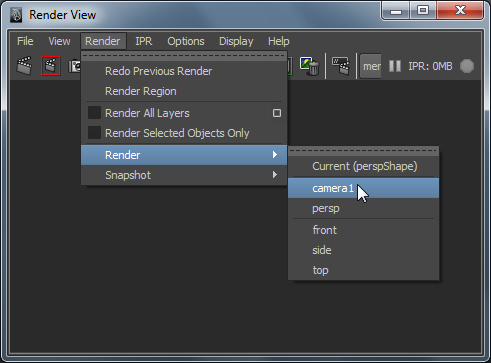Click the Render Region icon with red border
The width and height of the screenshot is (491, 363).
(51, 66)
